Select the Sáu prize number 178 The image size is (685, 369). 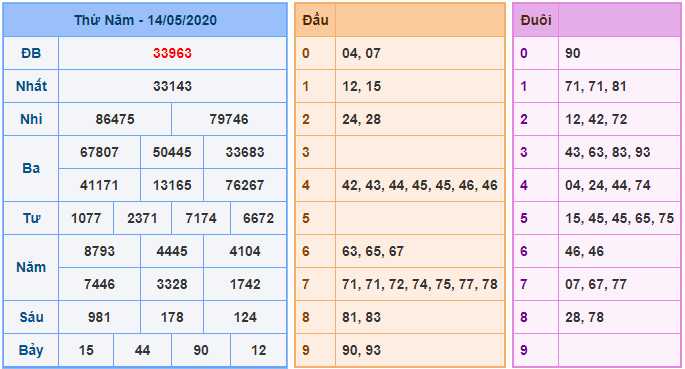pos(172,317)
